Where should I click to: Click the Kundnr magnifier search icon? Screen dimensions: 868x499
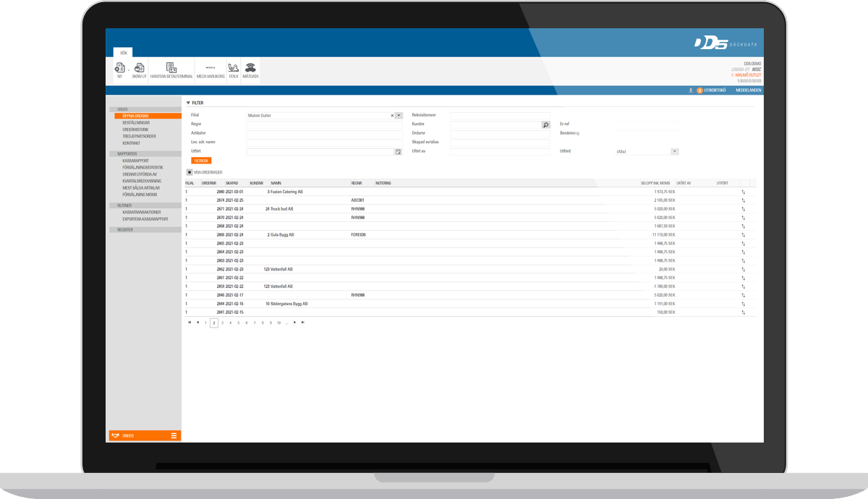point(546,124)
